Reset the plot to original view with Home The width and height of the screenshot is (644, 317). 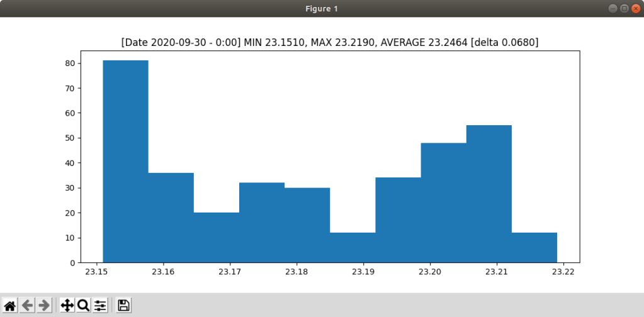(10, 306)
